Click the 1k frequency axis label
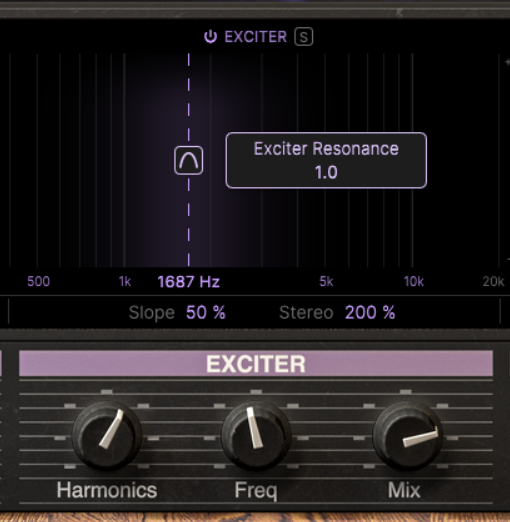This screenshot has width=510, height=522. tap(125, 282)
